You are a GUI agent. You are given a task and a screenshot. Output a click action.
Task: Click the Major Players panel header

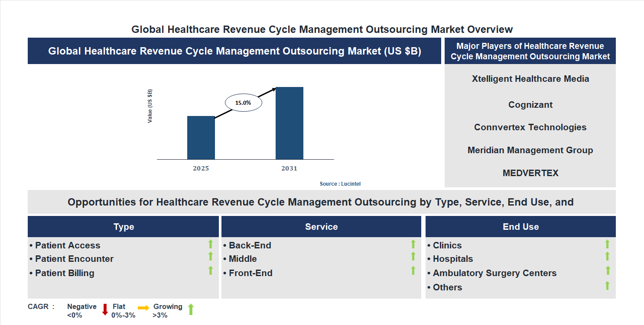(530, 51)
